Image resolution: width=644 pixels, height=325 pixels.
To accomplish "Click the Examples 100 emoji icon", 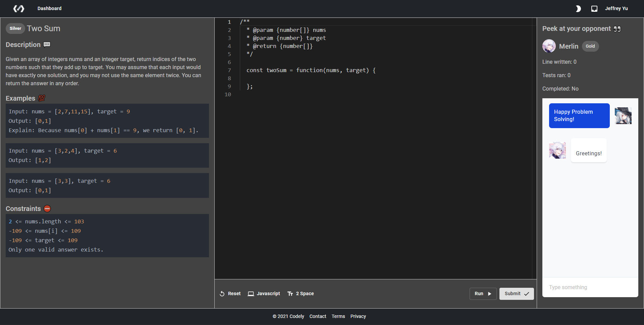I will point(42,98).
